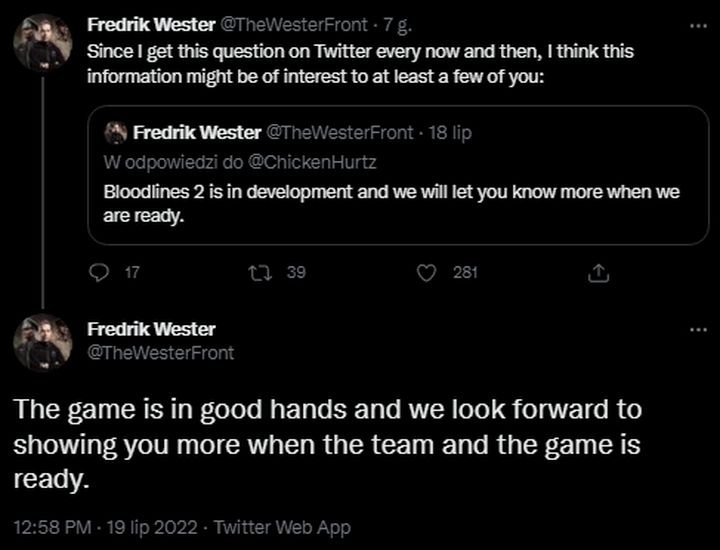This screenshot has height=550, width=720.
Task: Click the 281 likes count
Action: [x=466, y=271]
